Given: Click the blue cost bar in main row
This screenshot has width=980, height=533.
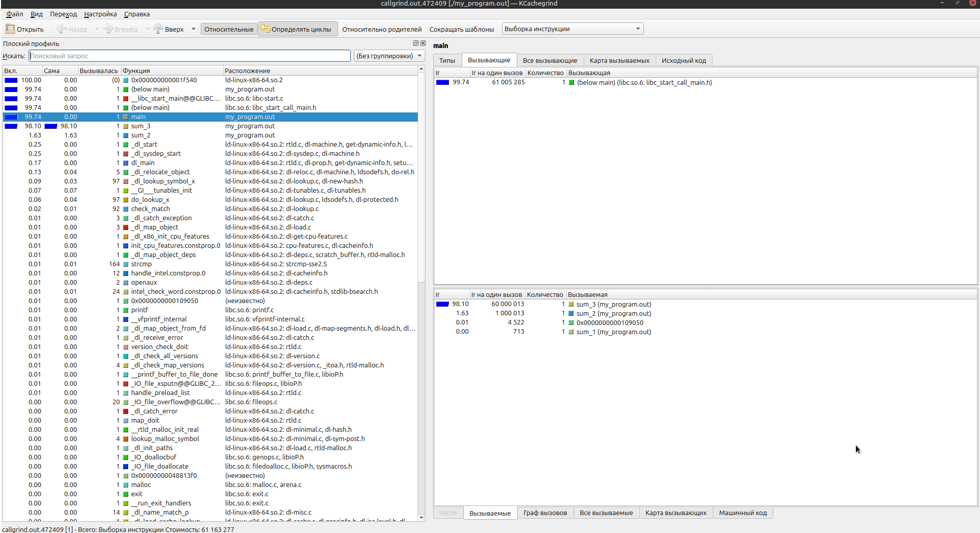Looking at the screenshot, I should point(11,117).
